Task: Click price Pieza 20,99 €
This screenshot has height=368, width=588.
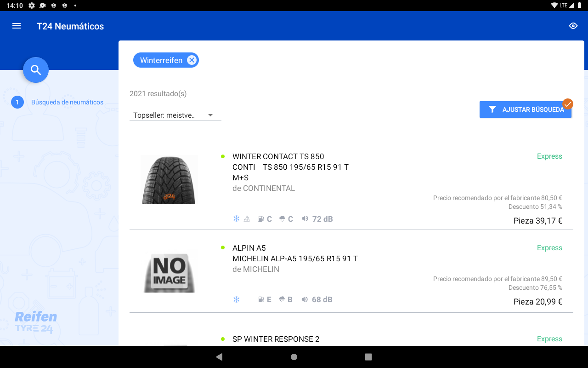Action: tap(538, 302)
